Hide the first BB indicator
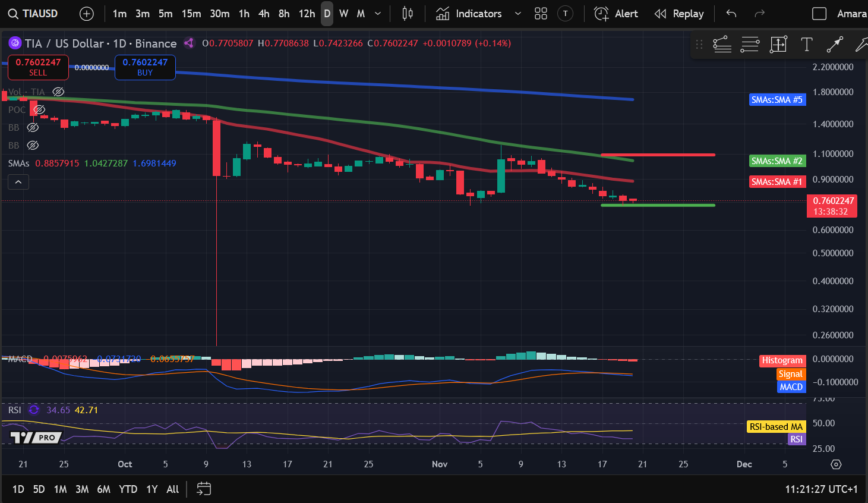This screenshot has height=503, width=868. coord(33,127)
